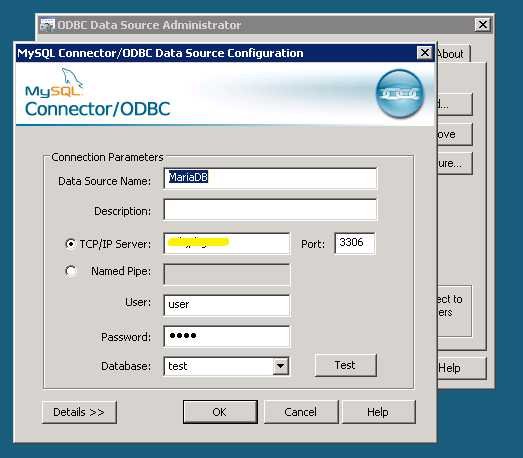Click the Port field showing 3306

pos(355,243)
